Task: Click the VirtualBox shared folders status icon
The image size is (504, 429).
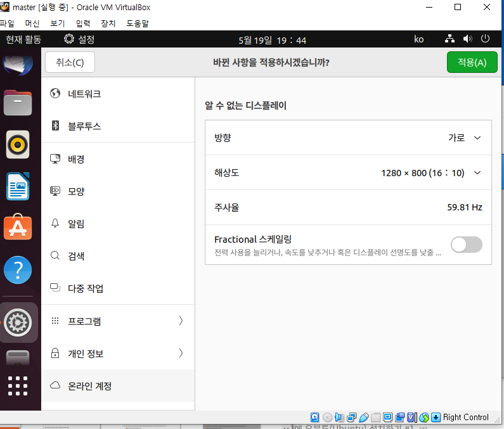Action: [x=375, y=418]
